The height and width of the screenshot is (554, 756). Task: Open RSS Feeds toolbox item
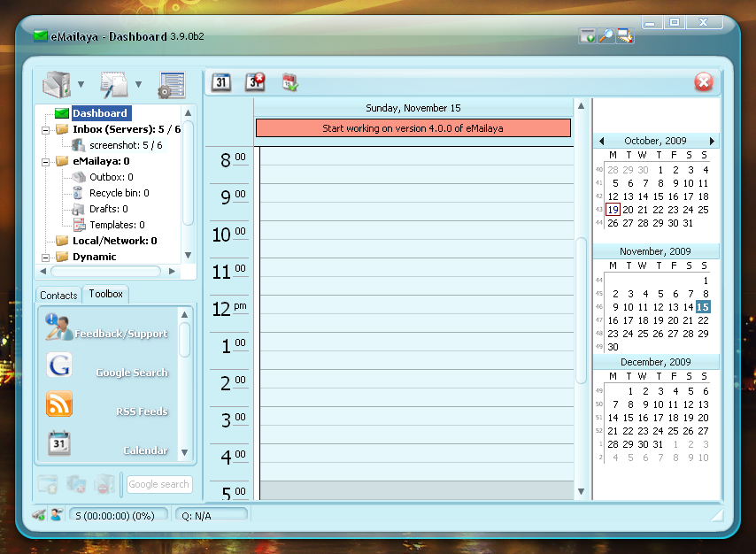[x=106, y=404]
